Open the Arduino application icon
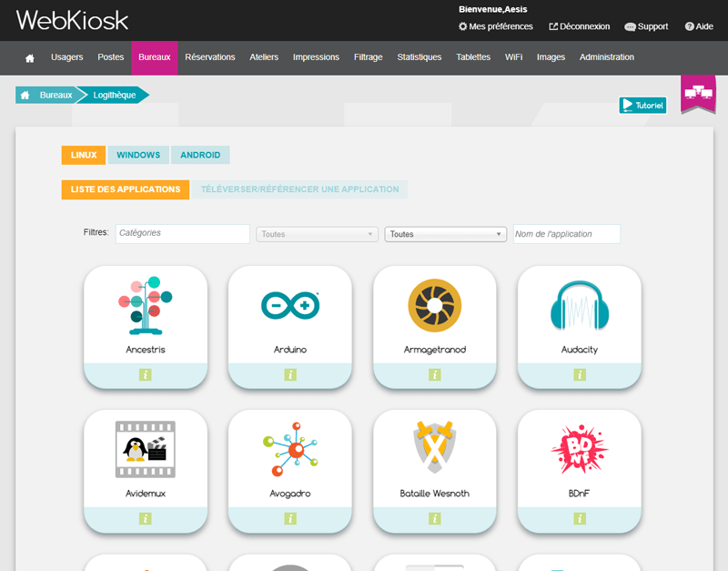This screenshot has width=728, height=571. (290, 305)
